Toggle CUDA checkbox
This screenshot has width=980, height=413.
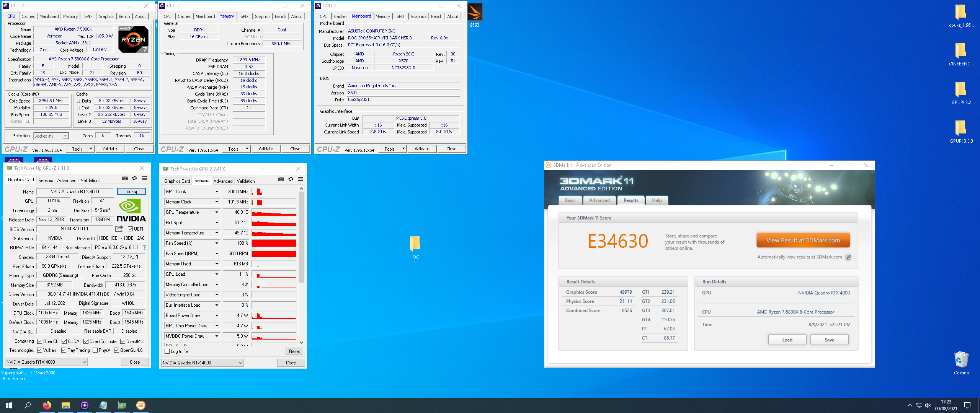click(x=64, y=341)
